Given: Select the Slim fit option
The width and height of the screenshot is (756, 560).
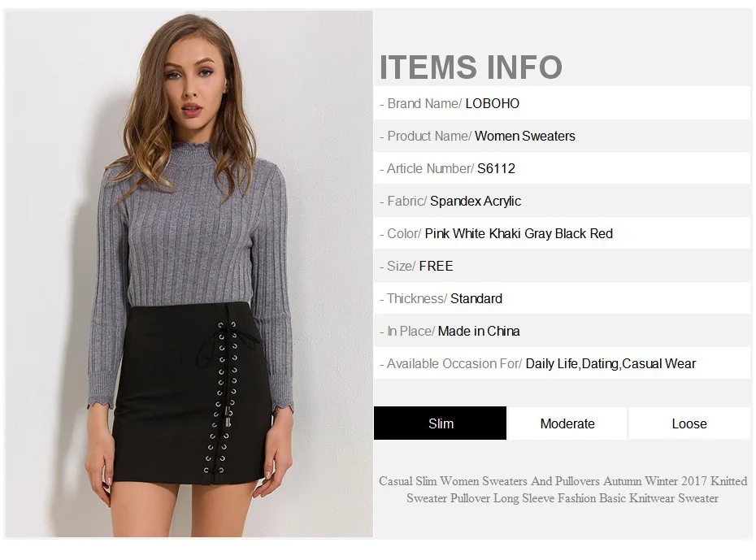Looking at the screenshot, I should click(441, 423).
